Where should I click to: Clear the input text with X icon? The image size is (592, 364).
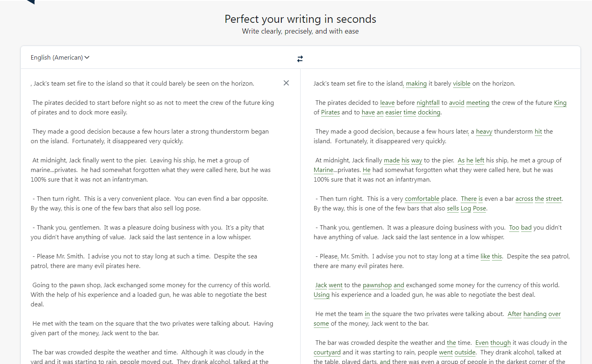click(286, 83)
